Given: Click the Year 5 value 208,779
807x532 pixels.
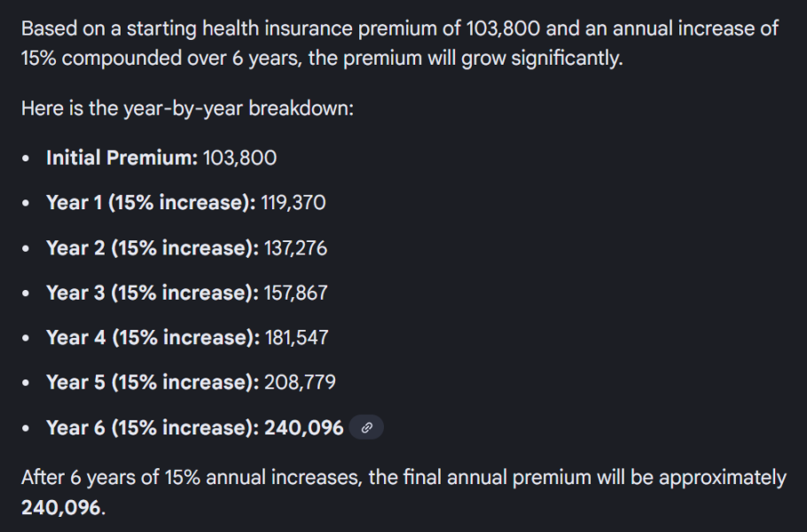Looking at the screenshot, I should [x=300, y=382].
